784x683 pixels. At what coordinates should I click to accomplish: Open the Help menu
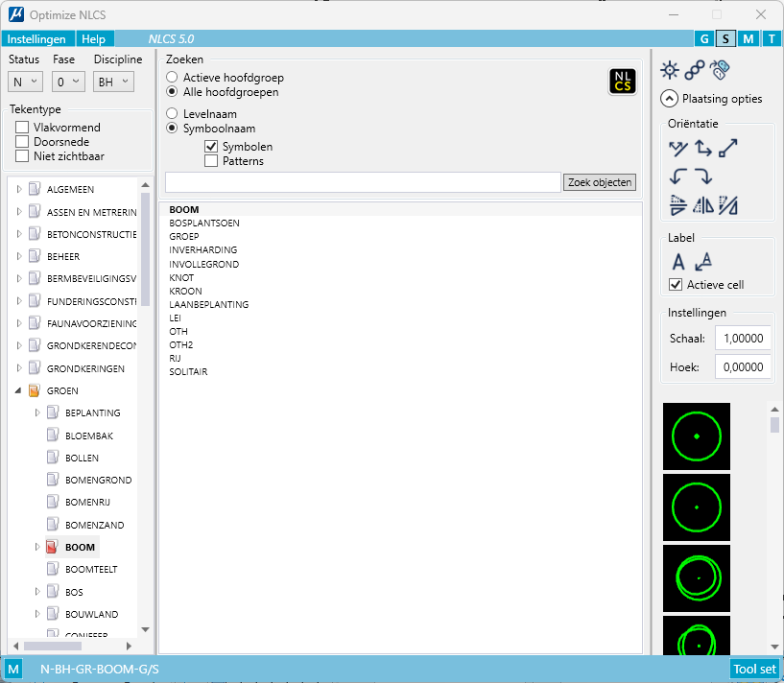click(93, 39)
